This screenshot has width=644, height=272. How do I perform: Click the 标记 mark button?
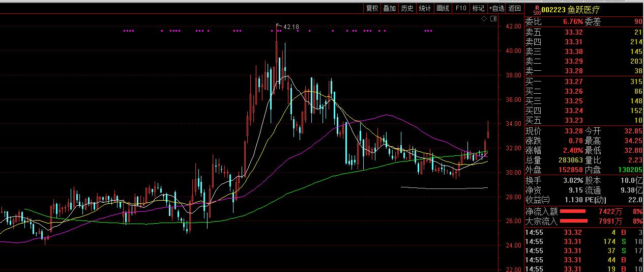pyautogui.click(x=478, y=8)
